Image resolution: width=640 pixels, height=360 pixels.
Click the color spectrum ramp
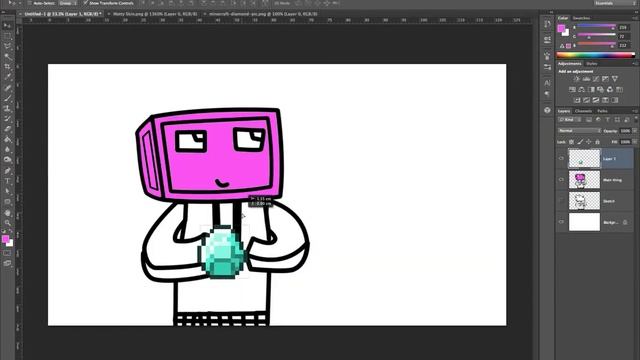pos(596,55)
